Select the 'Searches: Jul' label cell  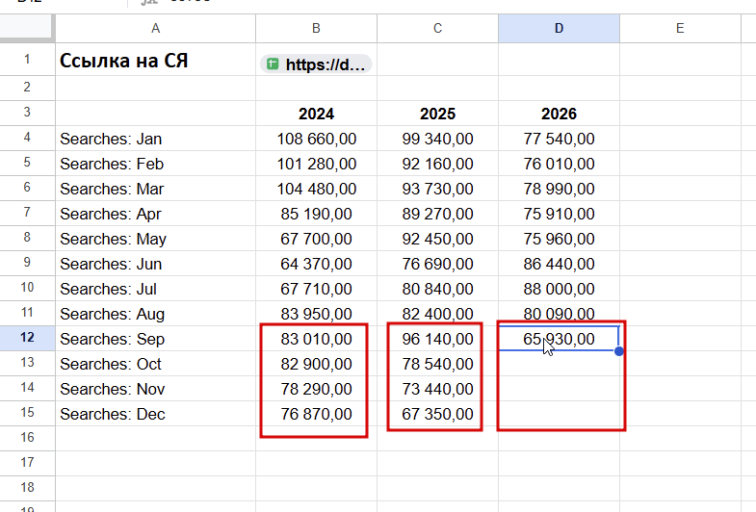pyautogui.click(x=155, y=289)
